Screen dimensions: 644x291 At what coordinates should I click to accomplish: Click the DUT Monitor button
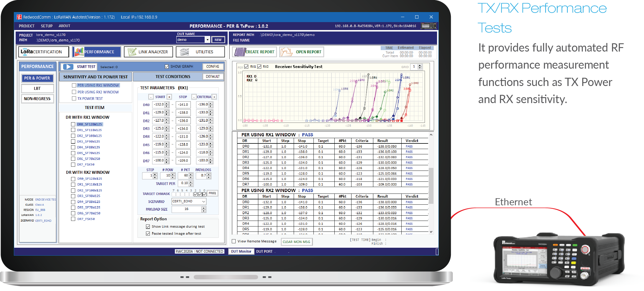point(241,252)
